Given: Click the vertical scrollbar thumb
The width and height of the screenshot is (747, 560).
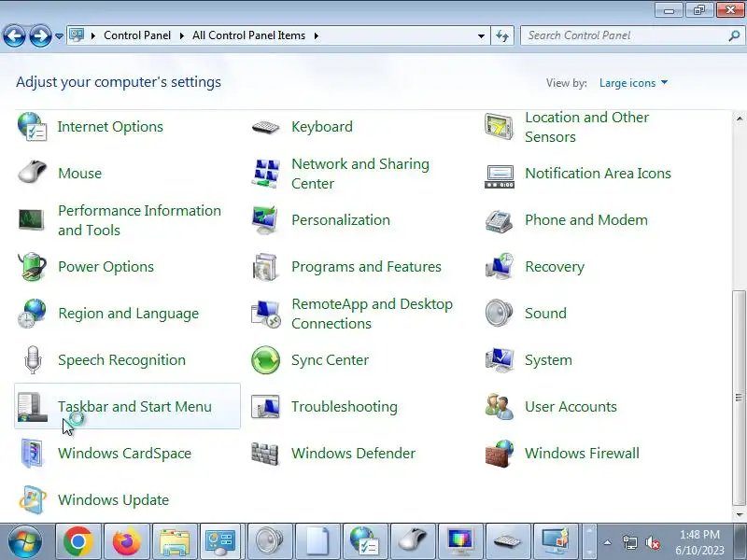Looking at the screenshot, I should (x=739, y=398).
